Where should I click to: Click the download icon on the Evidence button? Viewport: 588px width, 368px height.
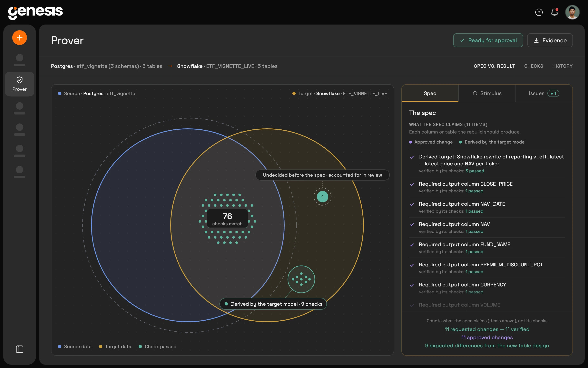[536, 40]
